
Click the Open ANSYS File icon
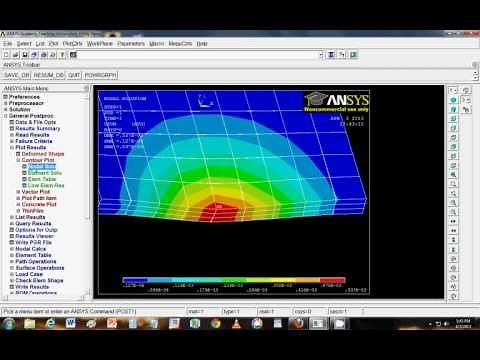point(16,55)
